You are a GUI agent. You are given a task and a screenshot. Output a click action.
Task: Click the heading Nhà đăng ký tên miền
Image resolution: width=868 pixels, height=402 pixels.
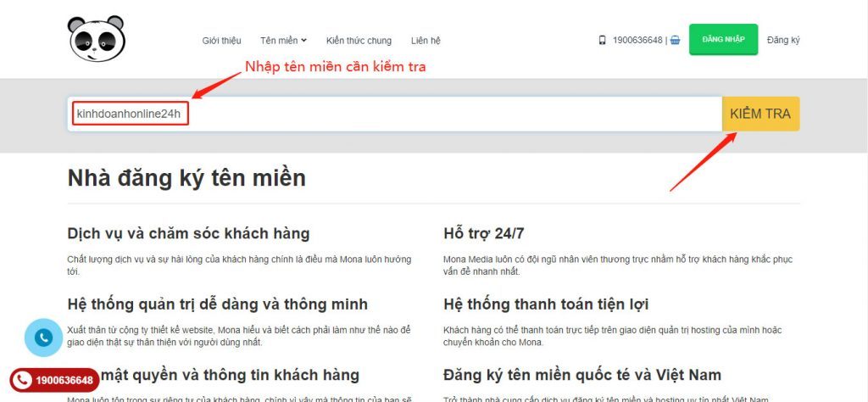pos(186,178)
